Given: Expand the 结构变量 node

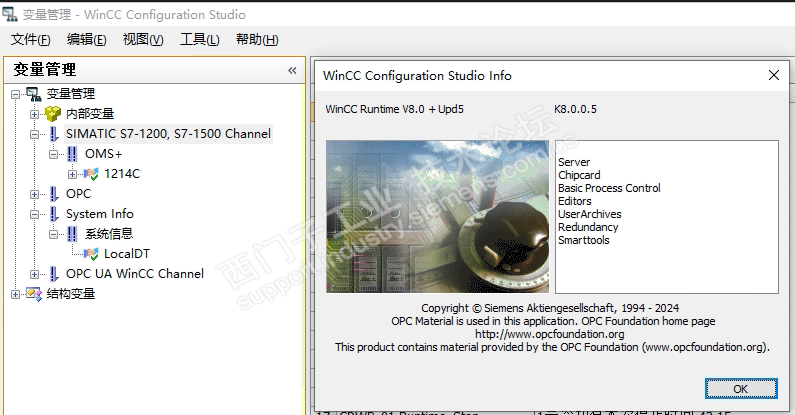Looking at the screenshot, I should click(x=15, y=294).
